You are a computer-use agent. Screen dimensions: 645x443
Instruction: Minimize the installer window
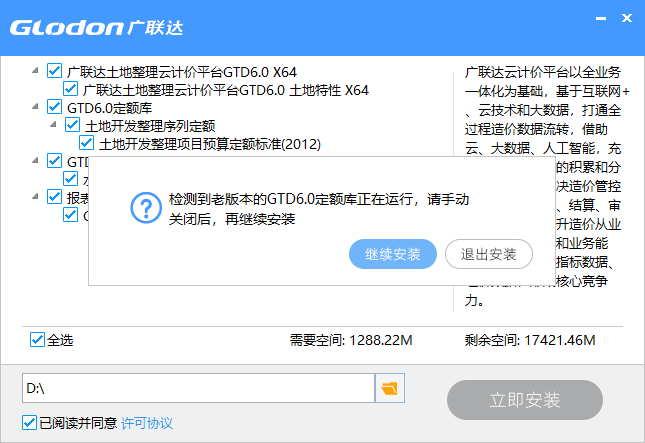click(x=601, y=19)
